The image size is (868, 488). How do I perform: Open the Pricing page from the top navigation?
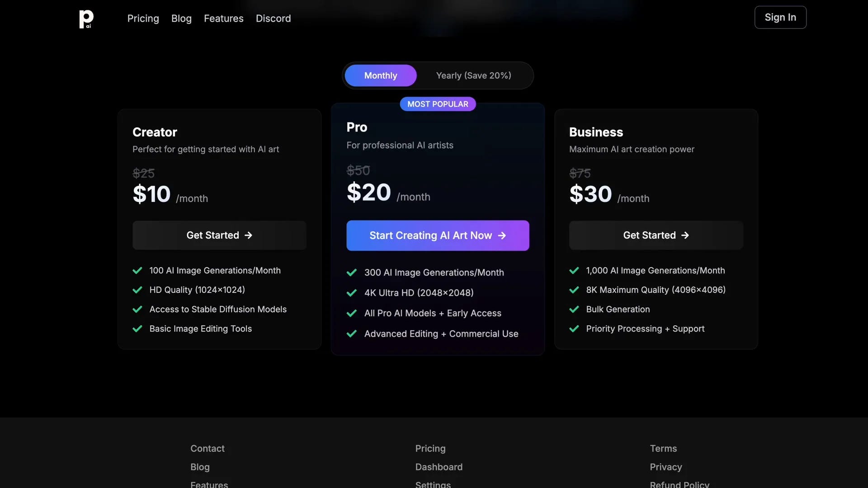(x=143, y=19)
